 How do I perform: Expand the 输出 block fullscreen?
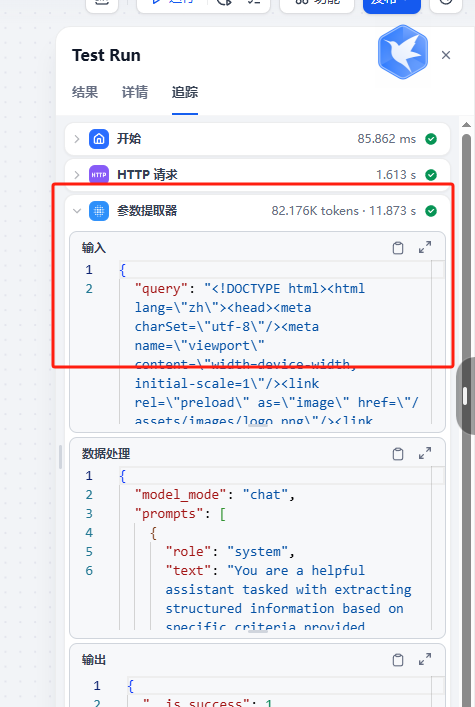coord(424,659)
